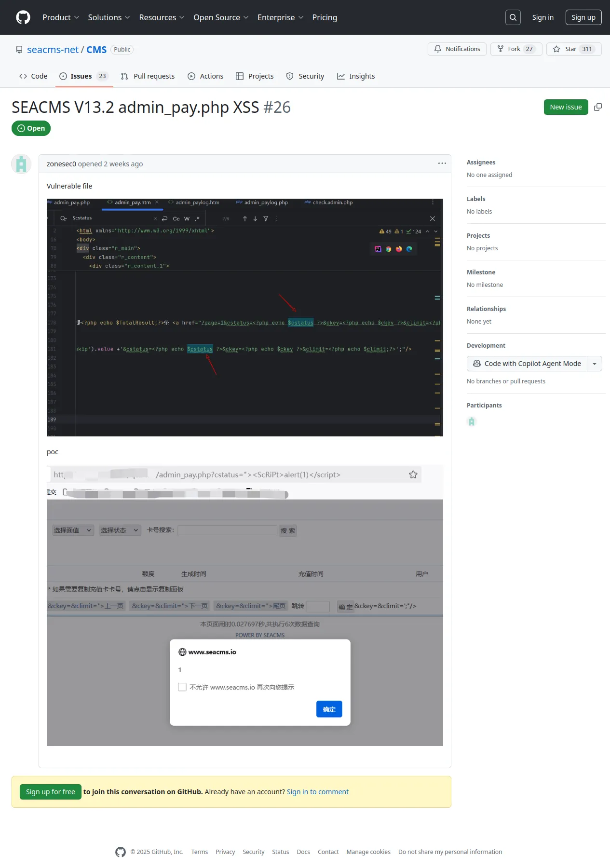Open the Contact footer link
The height and width of the screenshot is (868, 610).
(x=328, y=852)
